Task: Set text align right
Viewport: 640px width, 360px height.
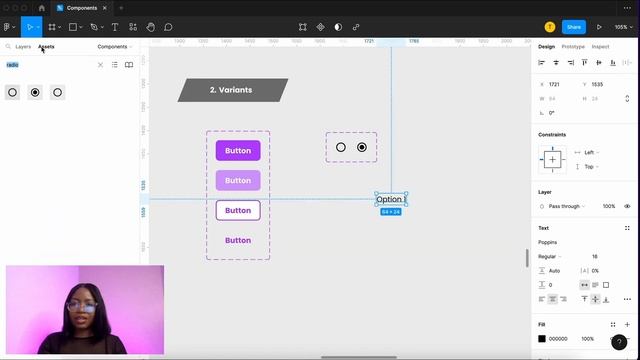Action: [563, 299]
